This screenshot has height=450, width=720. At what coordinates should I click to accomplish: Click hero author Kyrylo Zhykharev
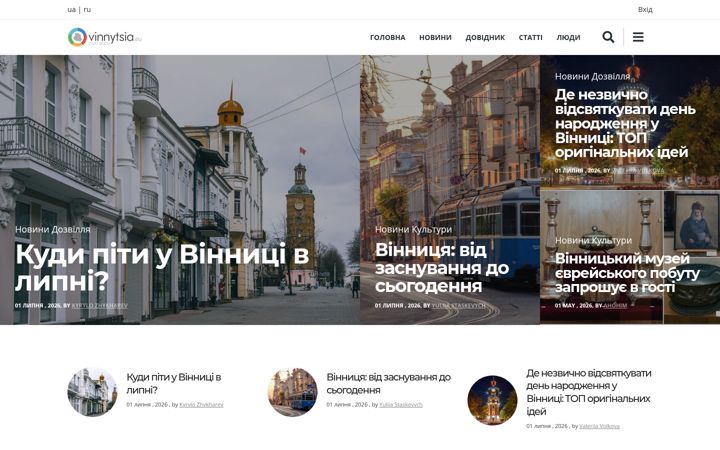point(100,305)
